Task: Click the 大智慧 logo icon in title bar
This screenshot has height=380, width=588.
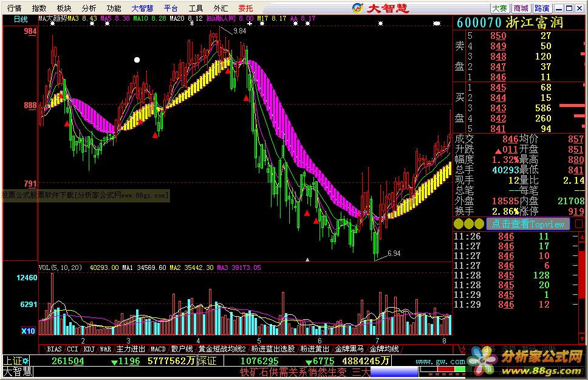Action: (x=358, y=8)
